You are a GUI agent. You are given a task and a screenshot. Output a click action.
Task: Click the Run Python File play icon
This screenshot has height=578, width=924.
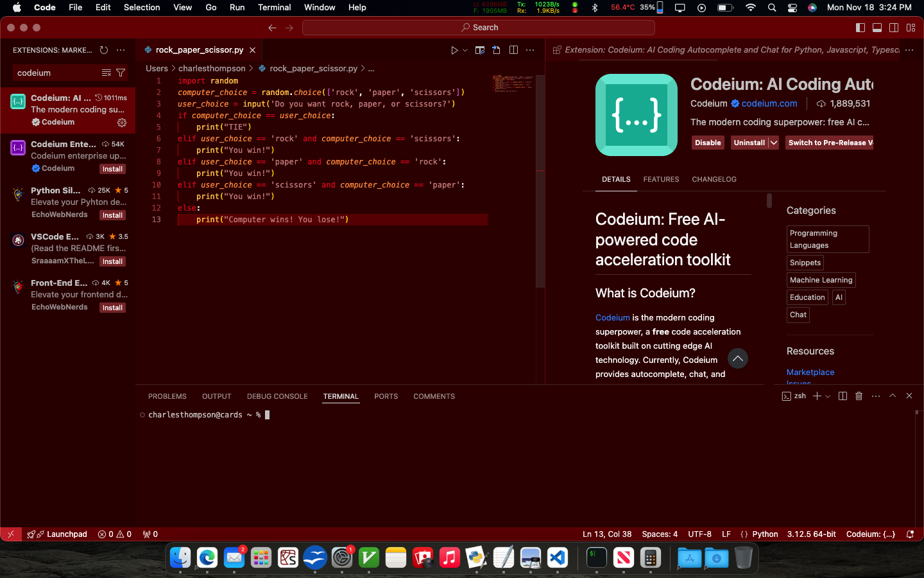point(454,50)
